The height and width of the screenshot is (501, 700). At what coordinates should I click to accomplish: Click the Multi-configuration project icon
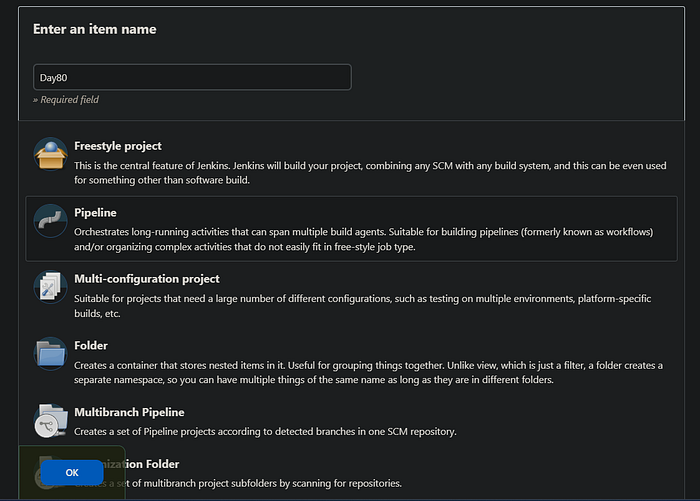50,287
